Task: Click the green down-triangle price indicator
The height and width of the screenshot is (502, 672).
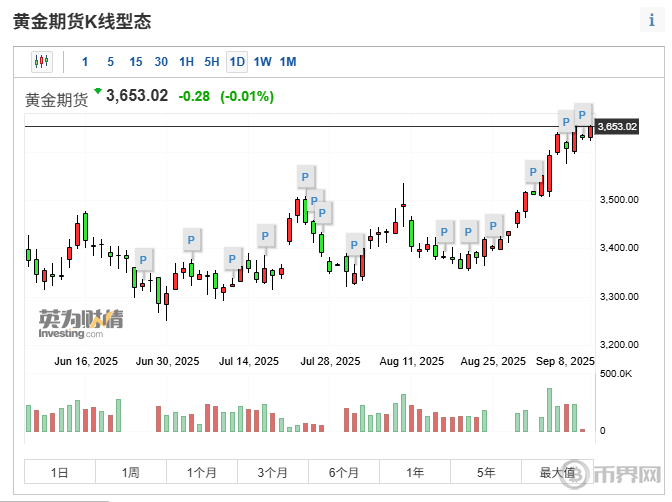Action: [x=98, y=92]
